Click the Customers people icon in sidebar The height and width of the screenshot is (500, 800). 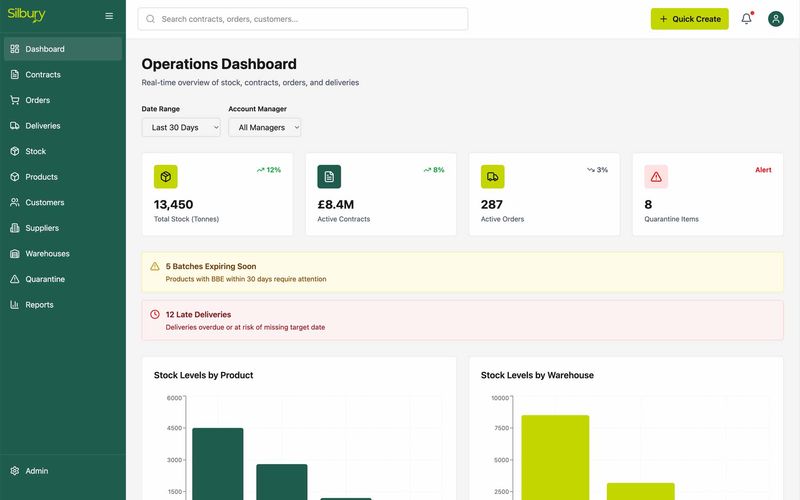[15, 202]
